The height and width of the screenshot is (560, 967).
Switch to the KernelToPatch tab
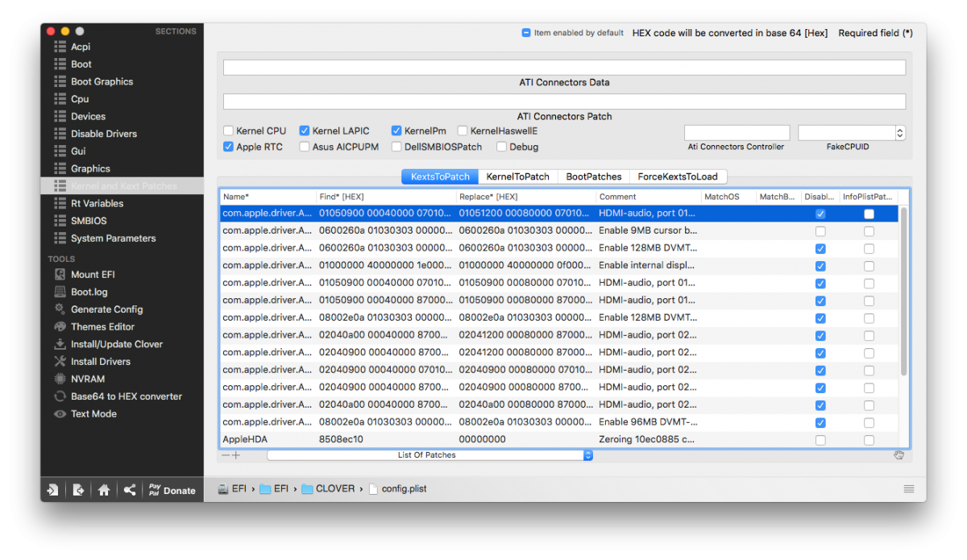coord(517,176)
